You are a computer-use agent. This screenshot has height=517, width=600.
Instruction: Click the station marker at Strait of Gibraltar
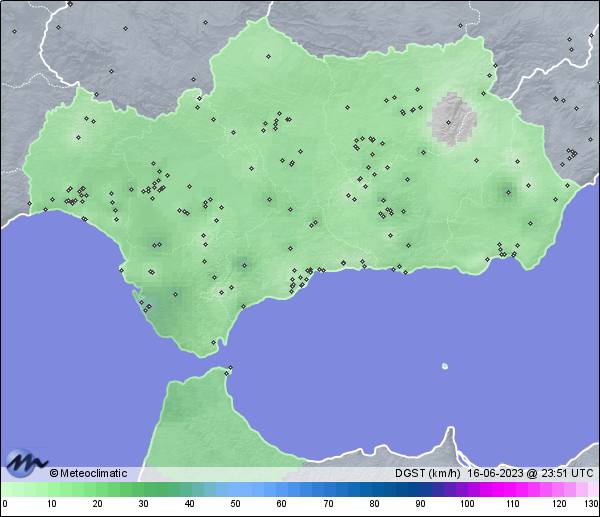pos(229,371)
